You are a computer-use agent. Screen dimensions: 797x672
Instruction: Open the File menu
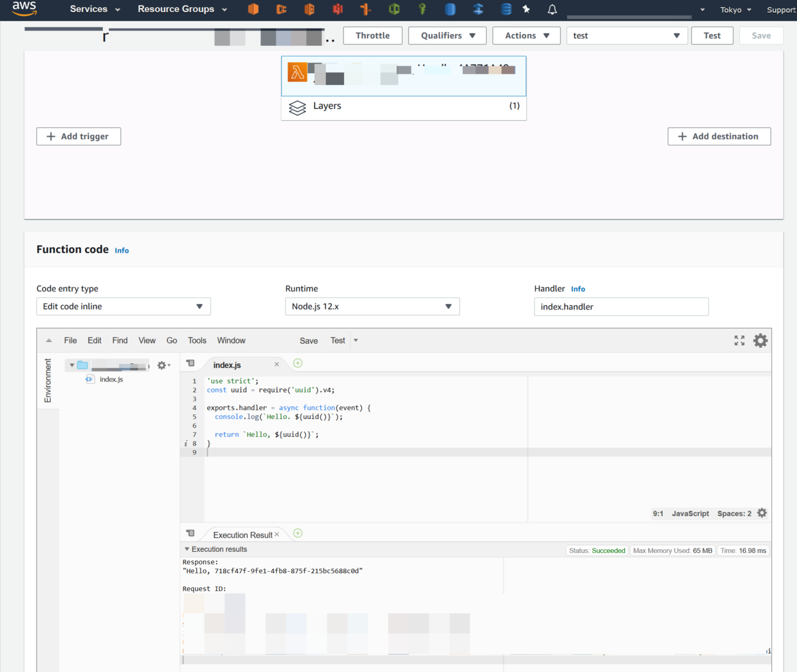point(70,341)
